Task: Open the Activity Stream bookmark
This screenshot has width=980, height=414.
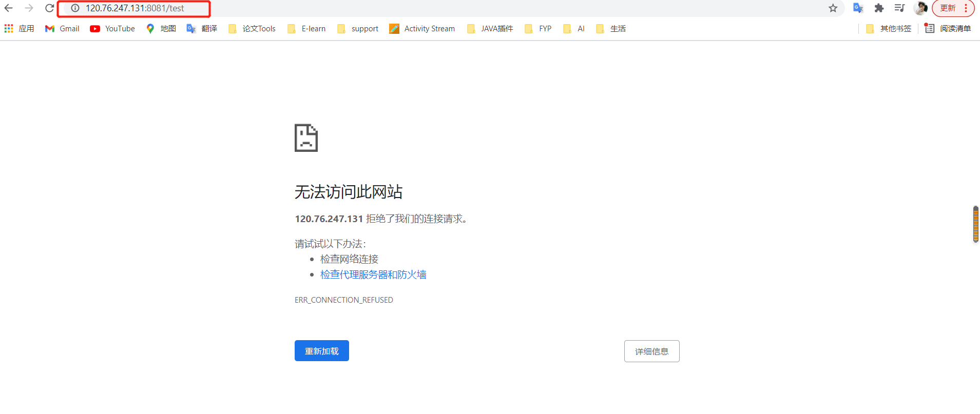Action: 422,29
